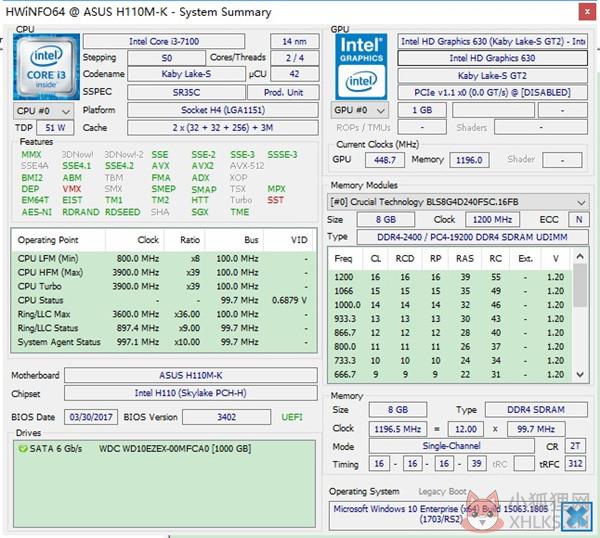This screenshot has height=538, width=600.
Task: Click the GPU memory clock 1196.0 value
Action: pyautogui.click(x=469, y=160)
